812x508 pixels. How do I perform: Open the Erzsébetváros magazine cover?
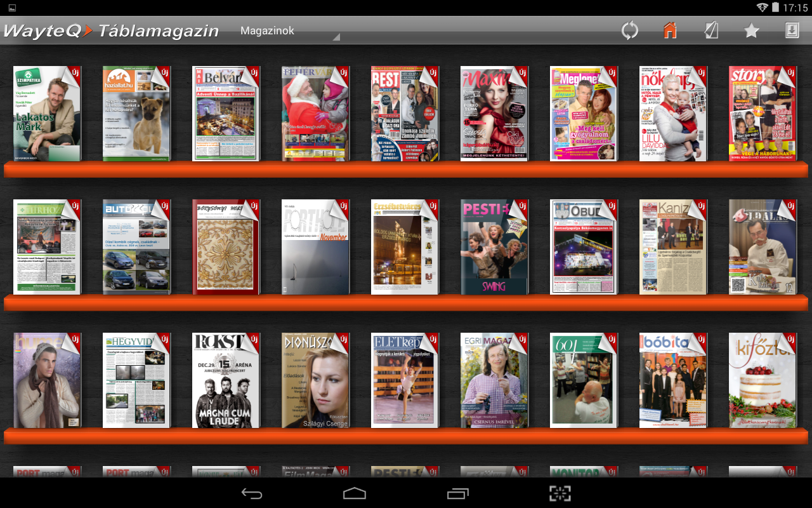405,247
